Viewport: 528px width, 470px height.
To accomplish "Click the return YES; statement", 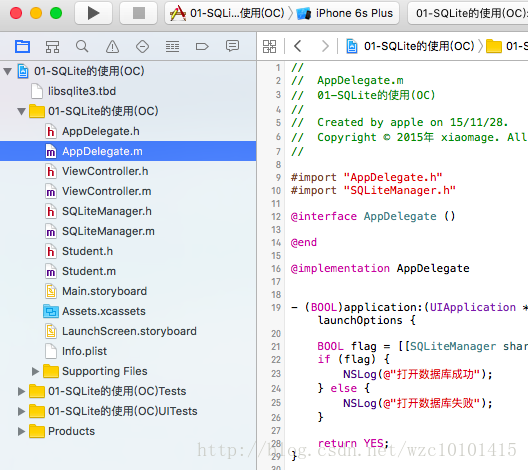I will pyautogui.click(x=353, y=443).
